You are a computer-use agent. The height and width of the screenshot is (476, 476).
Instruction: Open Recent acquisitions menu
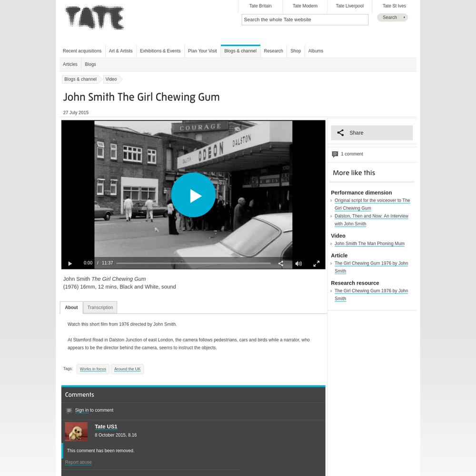click(x=82, y=51)
